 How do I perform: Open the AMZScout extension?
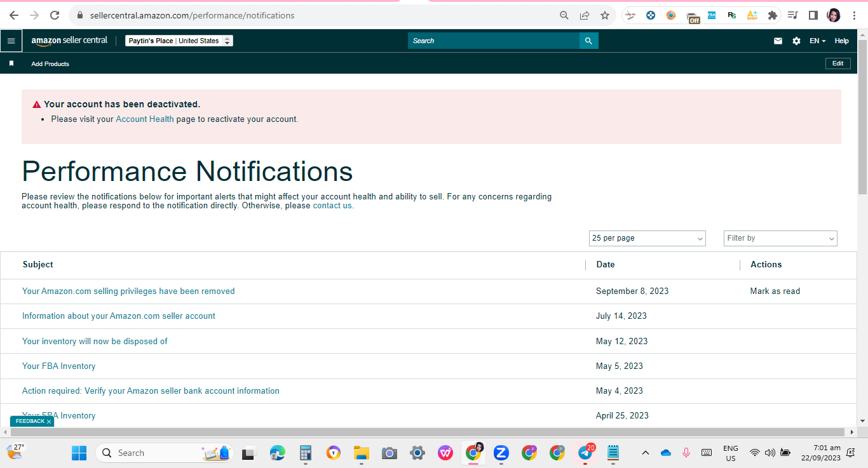coord(752,15)
